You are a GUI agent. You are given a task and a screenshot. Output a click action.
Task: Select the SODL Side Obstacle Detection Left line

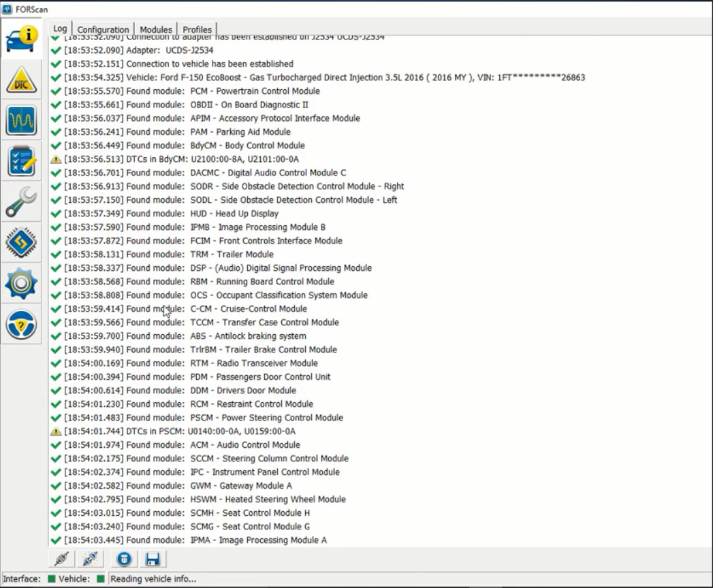(231, 200)
